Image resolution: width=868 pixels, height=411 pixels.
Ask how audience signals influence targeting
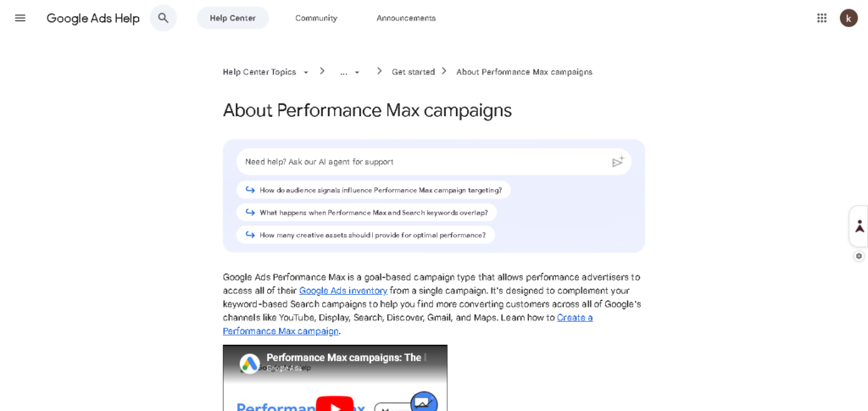point(374,190)
